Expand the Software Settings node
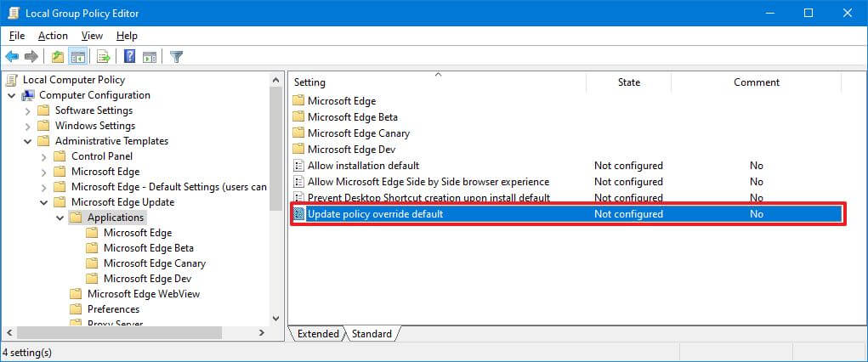868x362 pixels. [x=28, y=111]
